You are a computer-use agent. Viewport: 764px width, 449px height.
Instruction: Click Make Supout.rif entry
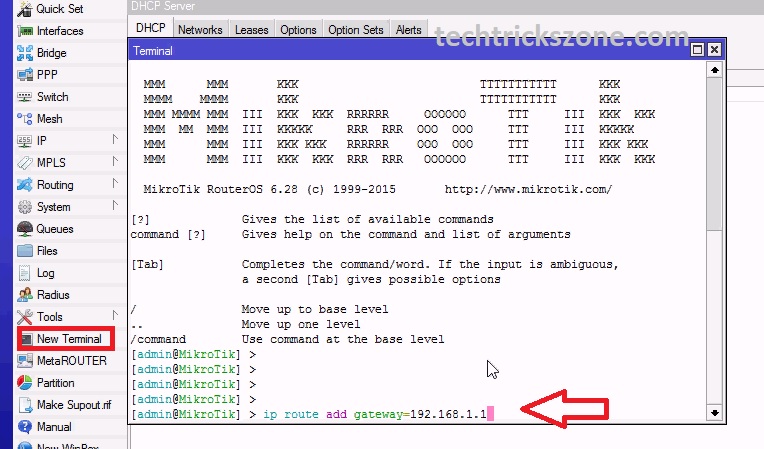tap(75, 405)
